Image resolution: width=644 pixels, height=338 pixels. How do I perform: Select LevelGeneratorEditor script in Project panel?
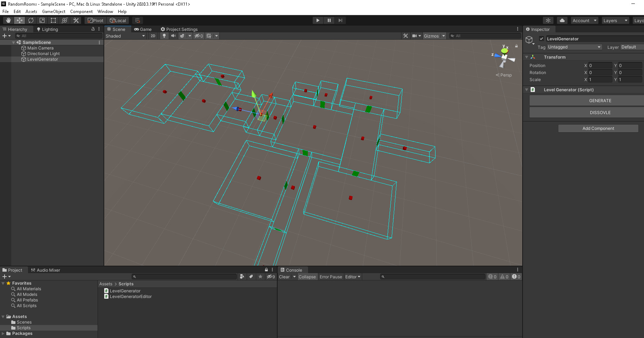click(130, 296)
